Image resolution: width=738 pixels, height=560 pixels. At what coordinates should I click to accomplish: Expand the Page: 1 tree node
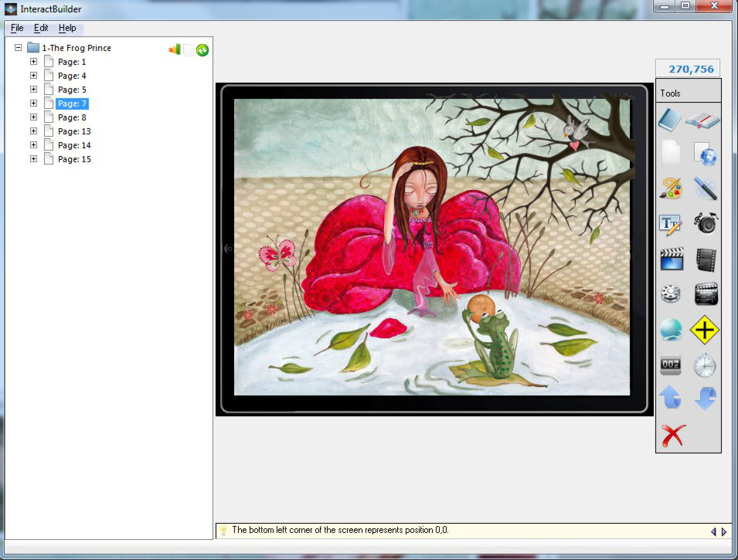33,62
